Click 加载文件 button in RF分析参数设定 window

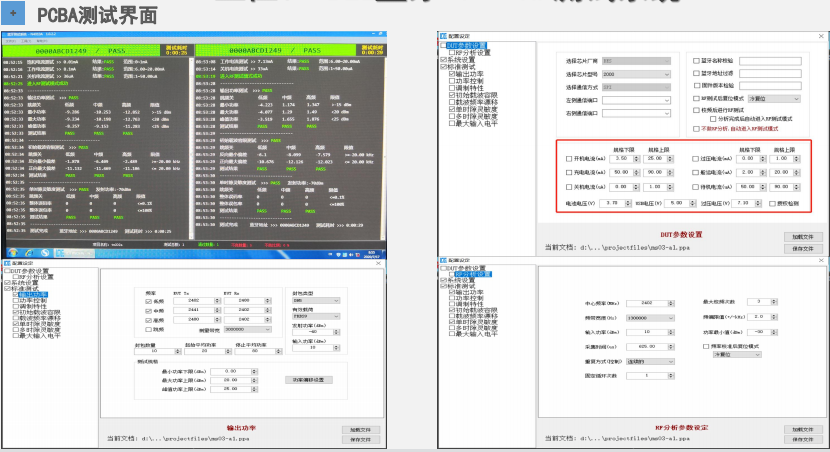[802, 429]
